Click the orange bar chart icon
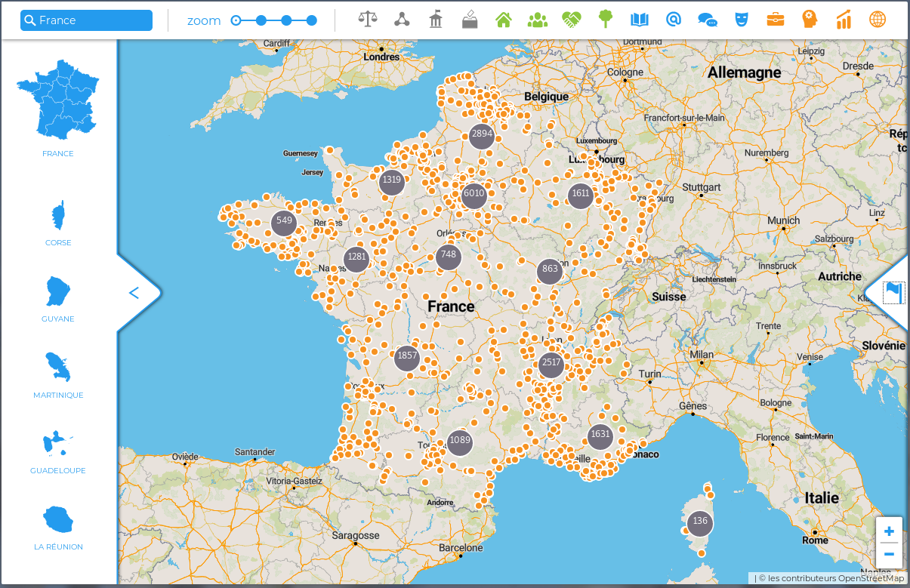 click(844, 20)
